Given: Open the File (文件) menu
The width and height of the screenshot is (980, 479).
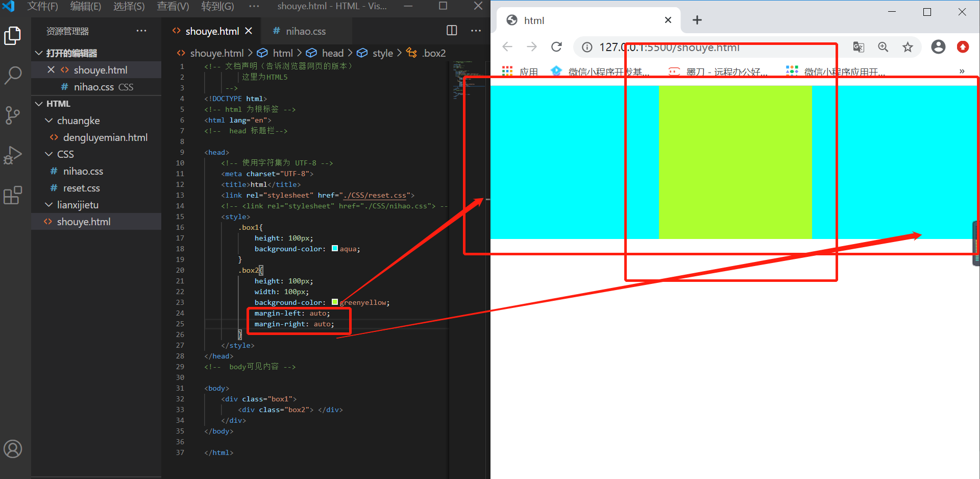Looking at the screenshot, I should coord(43,6).
